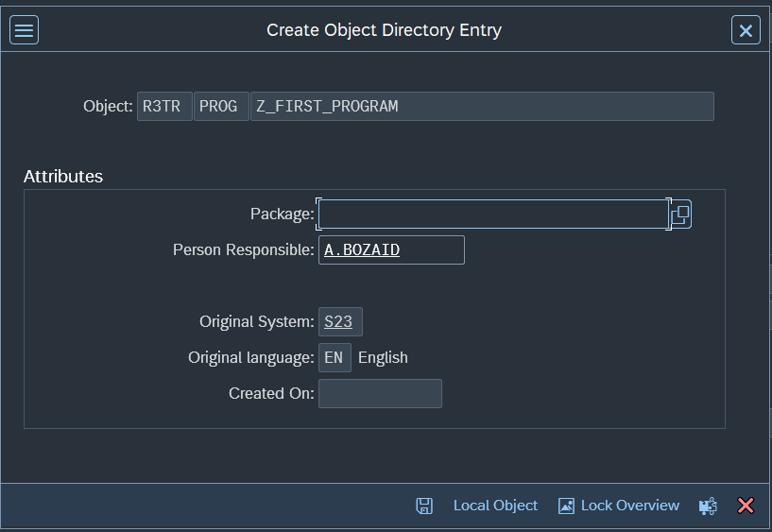Click the Z_FIRST_PROGRAM object name field
Viewport: 772px width, 532px height.
481,107
